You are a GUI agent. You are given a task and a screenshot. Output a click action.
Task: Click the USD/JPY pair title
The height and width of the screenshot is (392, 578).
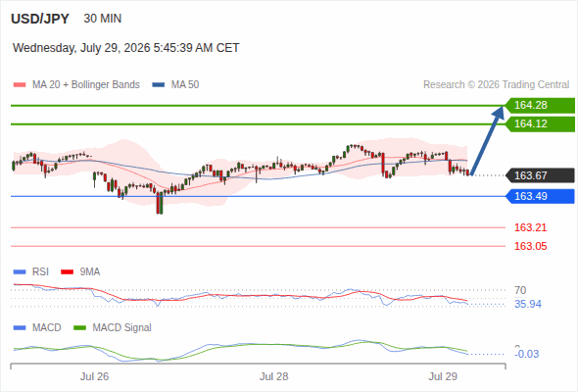pyautogui.click(x=40, y=19)
